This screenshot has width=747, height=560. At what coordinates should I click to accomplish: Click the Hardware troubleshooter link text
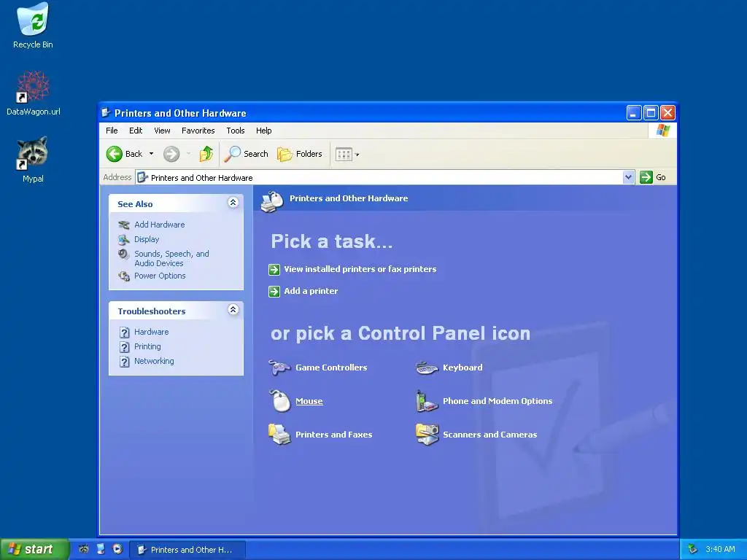(x=152, y=332)
